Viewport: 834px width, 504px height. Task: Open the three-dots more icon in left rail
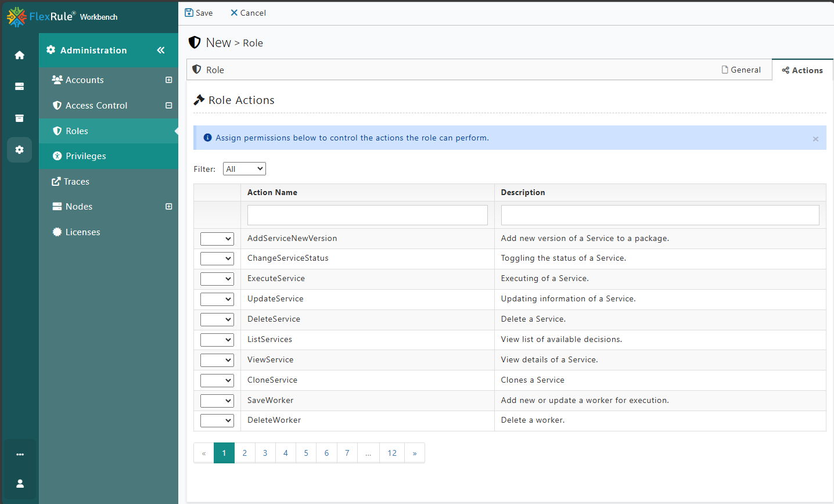pos(20,455)
